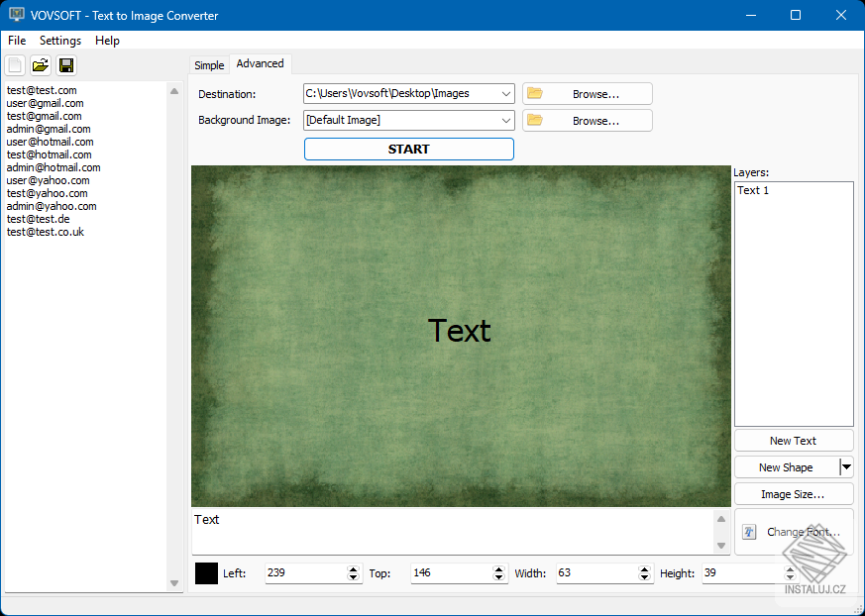Screen dimensions: 865x616
Task: Click the Top value field
Action: [x=452, y=573]
